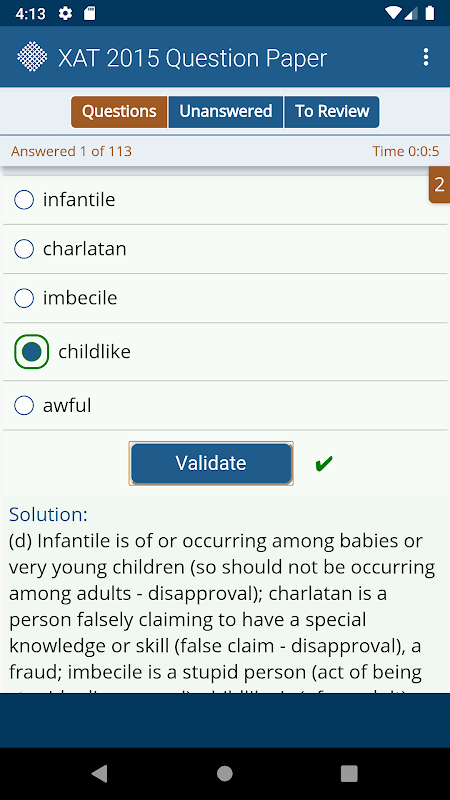The width and height of the screenshot is (450, 800).
Task: Tap the selected childlike radio button
Action: coord(32,352)
